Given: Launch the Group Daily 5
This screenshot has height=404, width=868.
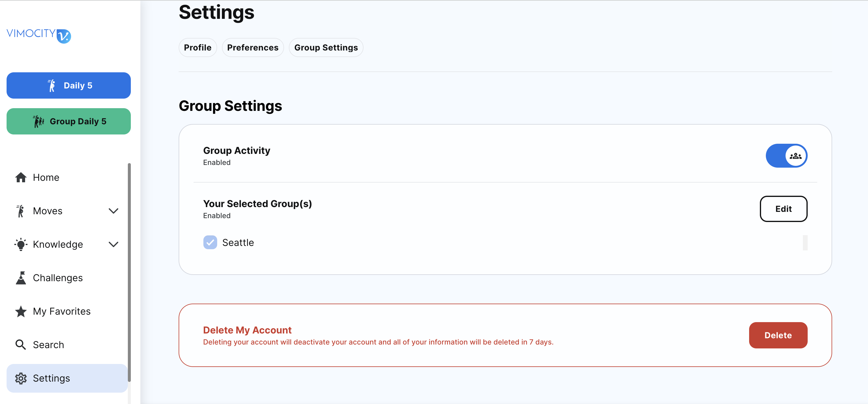Looking at the screenshot, I should click(69, 121).
